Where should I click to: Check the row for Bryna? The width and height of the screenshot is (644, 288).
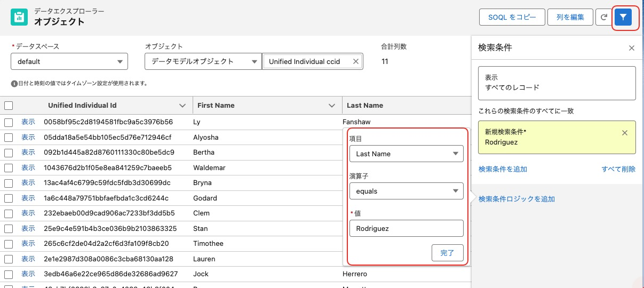pos(9,183)
